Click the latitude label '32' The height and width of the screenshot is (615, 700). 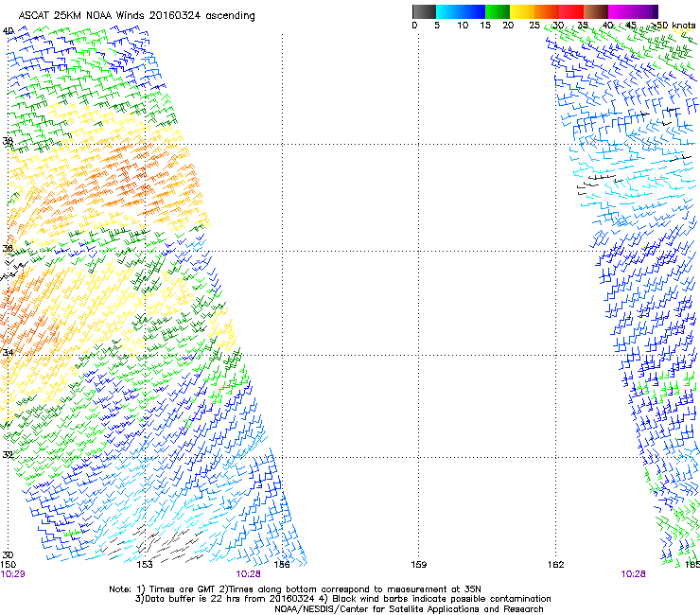tap(8, 455)
